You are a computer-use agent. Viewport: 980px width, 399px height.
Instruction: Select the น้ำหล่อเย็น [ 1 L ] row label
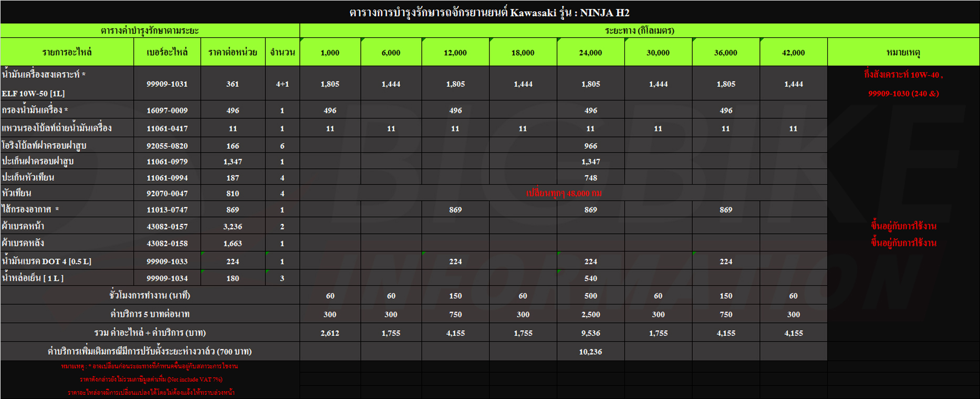coord(33,278)
